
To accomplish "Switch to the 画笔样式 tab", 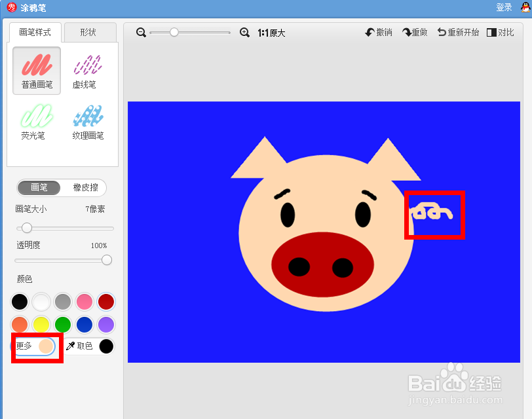I will pos(35,32).
